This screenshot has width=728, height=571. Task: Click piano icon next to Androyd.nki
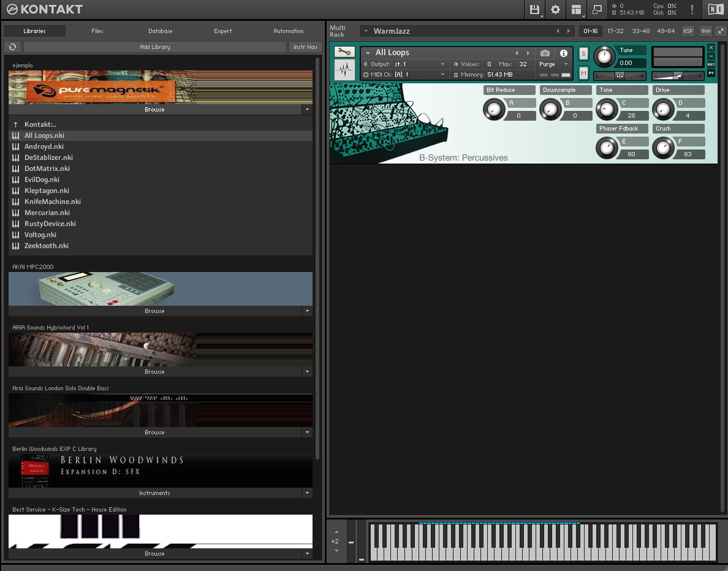[15, 146]
